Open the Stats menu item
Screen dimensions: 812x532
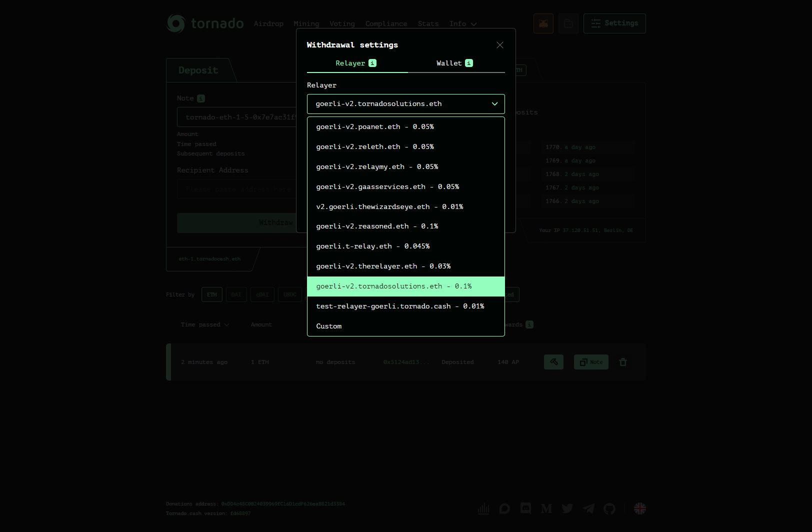tap(428, 23)
